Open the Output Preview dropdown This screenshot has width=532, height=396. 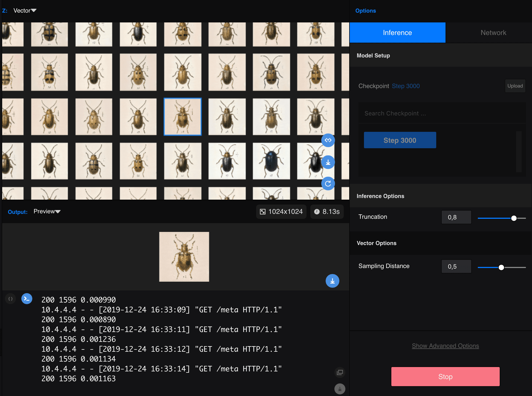(47, 211)
